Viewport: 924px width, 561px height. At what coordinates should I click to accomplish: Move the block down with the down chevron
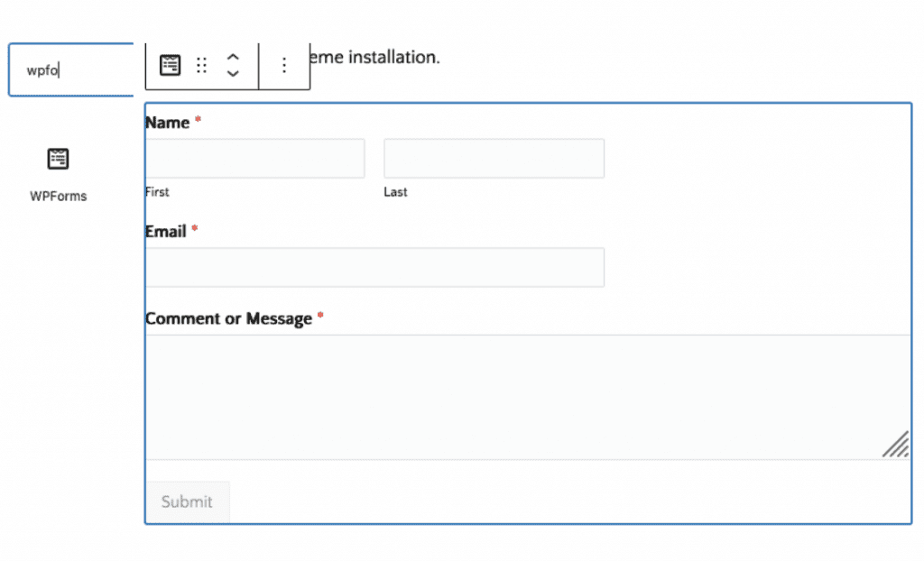233,73
